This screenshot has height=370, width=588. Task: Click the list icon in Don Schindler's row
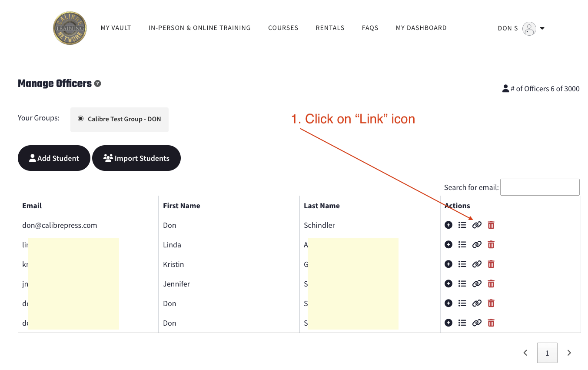462,225
